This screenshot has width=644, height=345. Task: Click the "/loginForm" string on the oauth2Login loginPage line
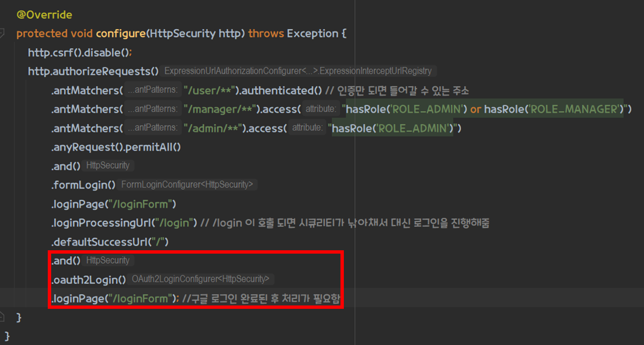pos(140,299)
